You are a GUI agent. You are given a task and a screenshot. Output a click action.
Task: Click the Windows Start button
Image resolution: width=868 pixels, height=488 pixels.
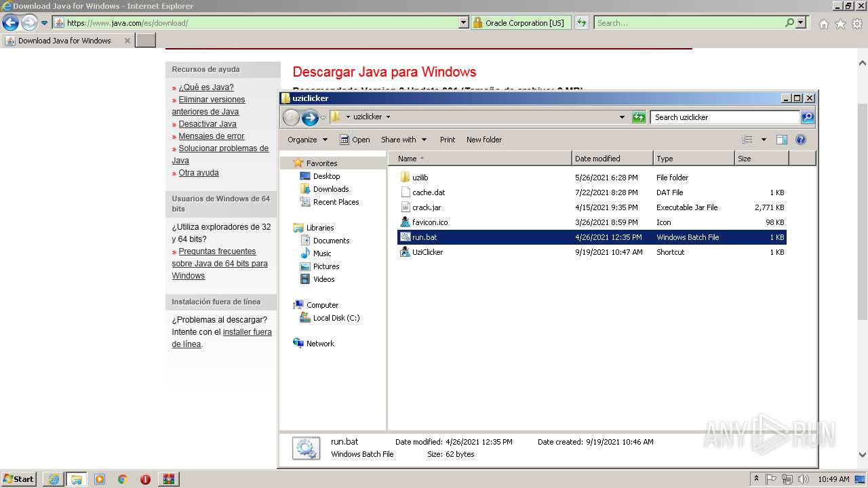[19, 479]
